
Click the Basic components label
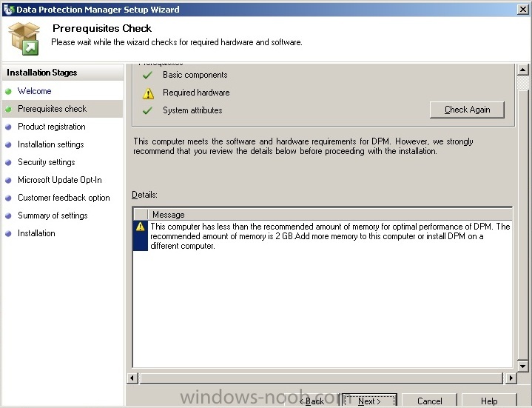click(x=195, y=75)
